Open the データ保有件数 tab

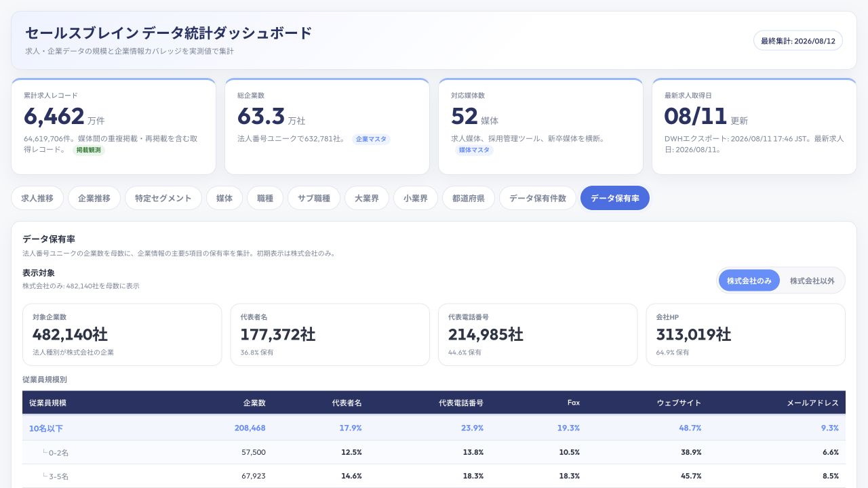(538, 199)
